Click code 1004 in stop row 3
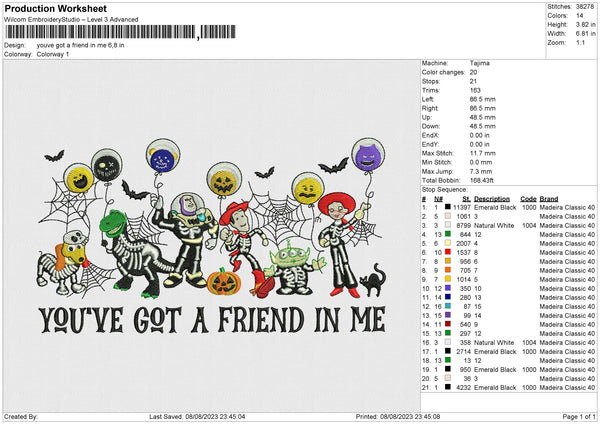 pyautogui.click(x=529, y=225)
